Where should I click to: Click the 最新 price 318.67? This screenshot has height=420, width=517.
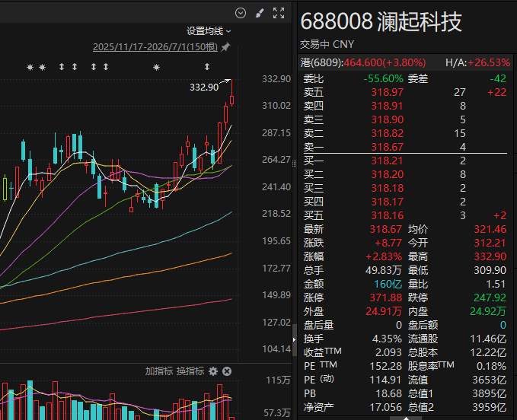pyautogui.click(x=386, y=229)
